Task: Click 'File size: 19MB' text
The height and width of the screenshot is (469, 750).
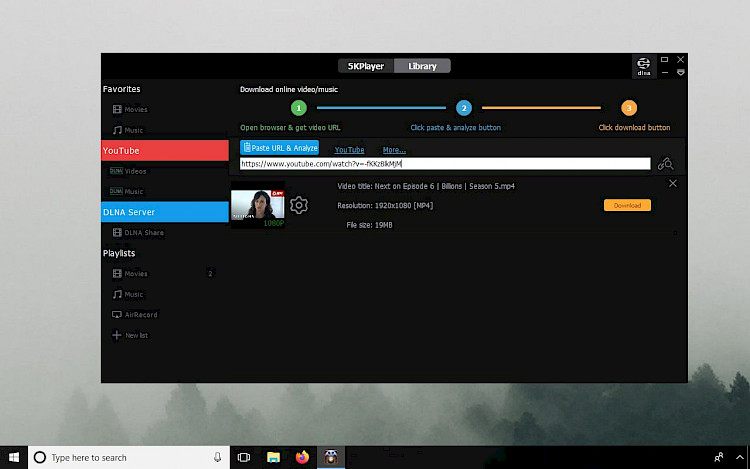Action: point(369,225)
